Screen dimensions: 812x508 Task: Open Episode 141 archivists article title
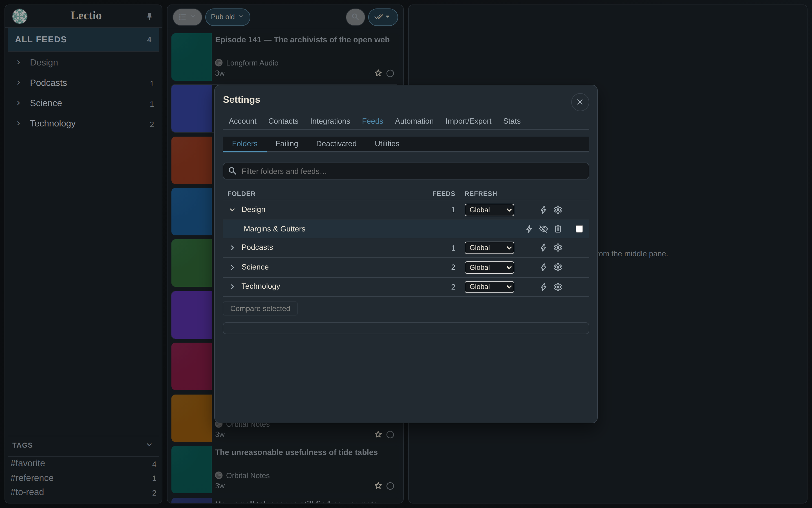[x=302, y=40]
